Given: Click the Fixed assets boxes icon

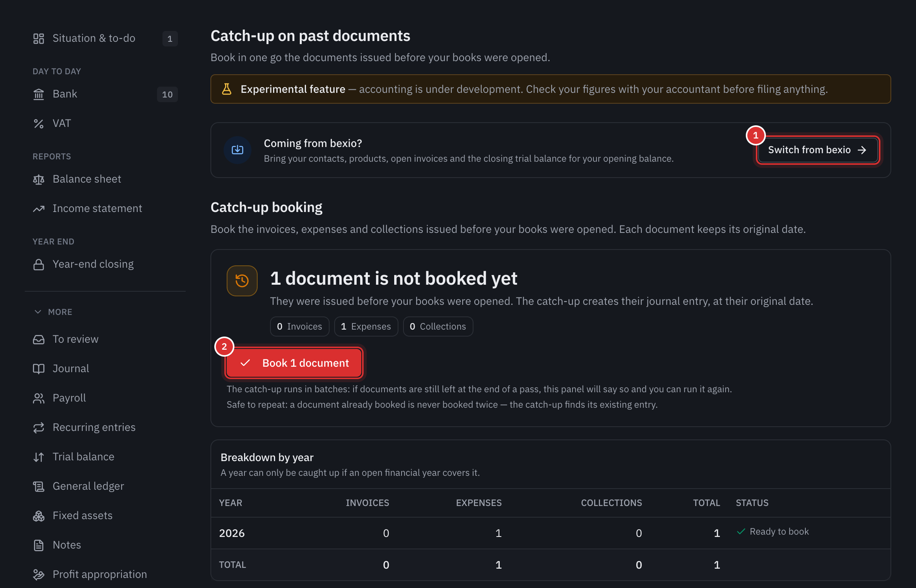Looking at the screenshot, I should click(39, 516).
